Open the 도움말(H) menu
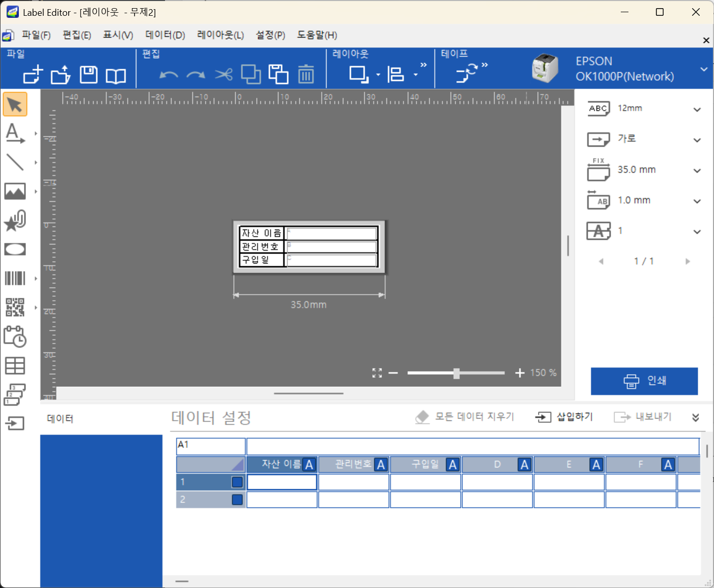This screenshot has width=714, height=588. (317, 35)
